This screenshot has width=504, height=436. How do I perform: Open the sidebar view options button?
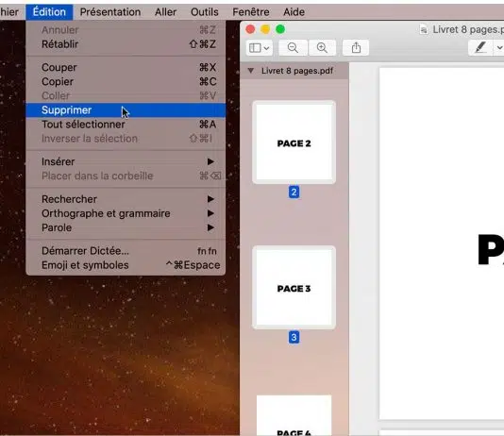tap(259, 48)
